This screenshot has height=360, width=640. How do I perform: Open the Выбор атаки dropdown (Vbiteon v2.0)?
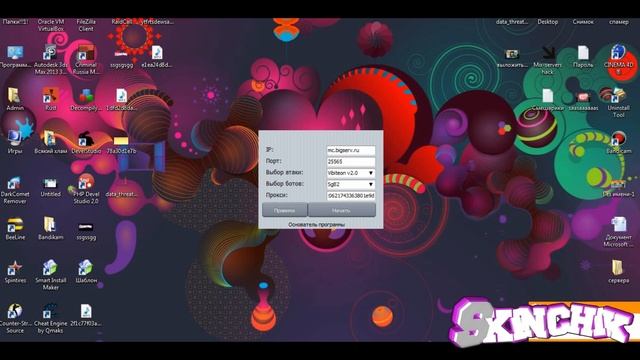(x=351, y=173)
